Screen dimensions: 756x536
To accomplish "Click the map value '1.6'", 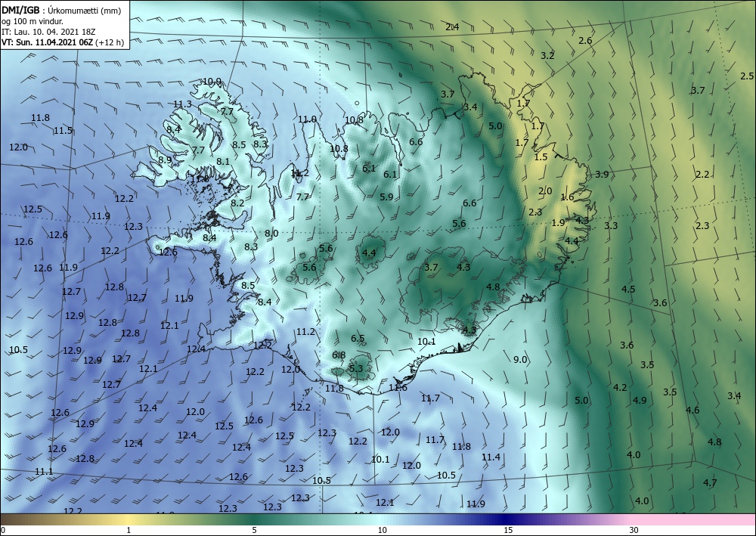I will pyautogui.click(x=568, y=197).
